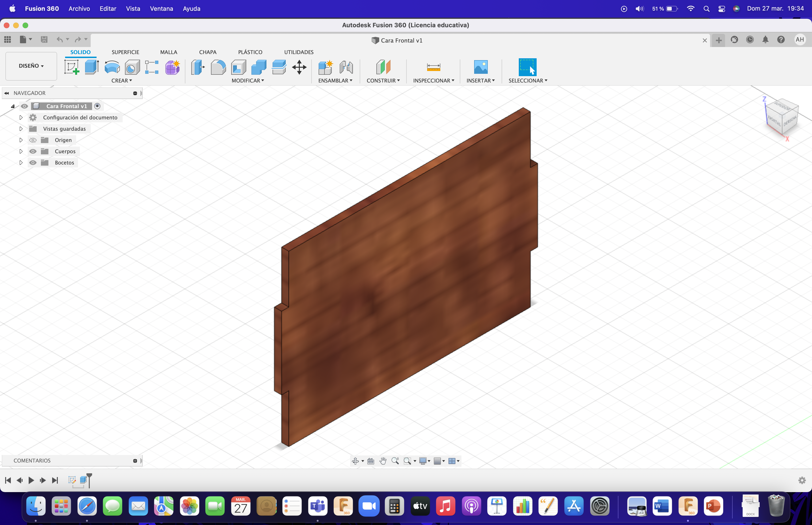Click the Joint tool icon
The image size is (812, 525).
(346, 67)
